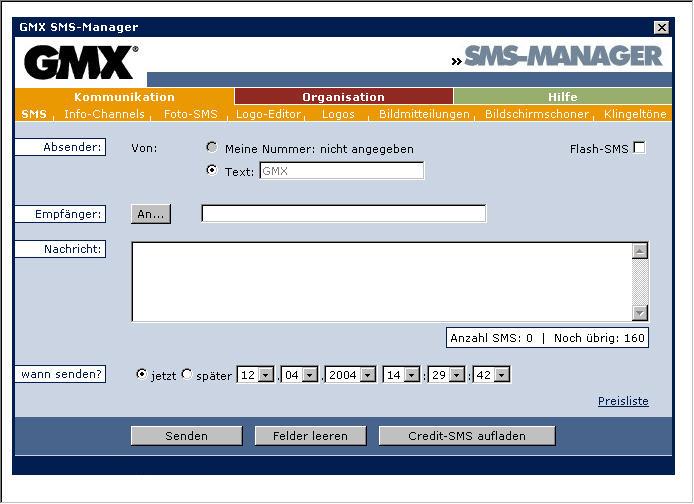Browse the Logos section
Screen dimensions: 694x504
[x=338, y=114]
